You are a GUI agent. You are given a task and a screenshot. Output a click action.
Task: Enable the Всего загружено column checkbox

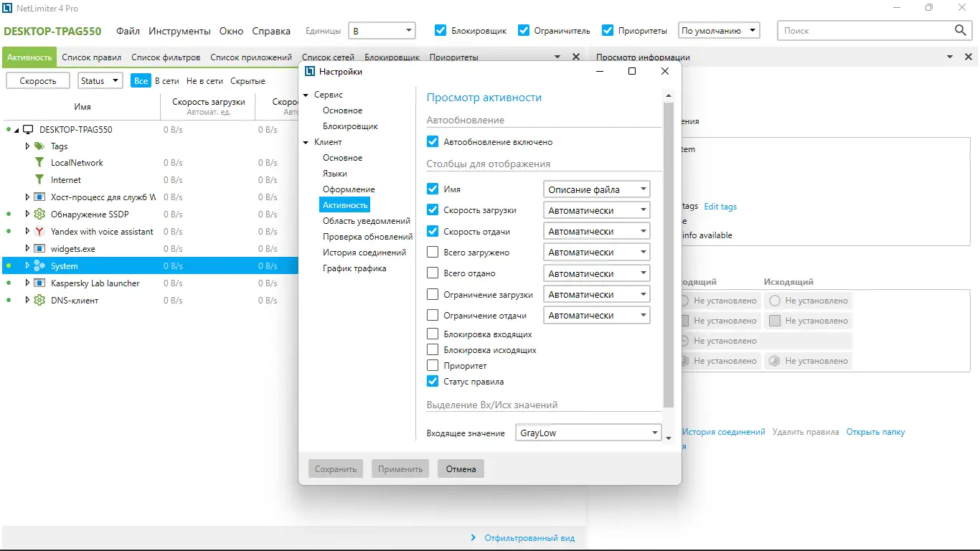tap(433, 253)
